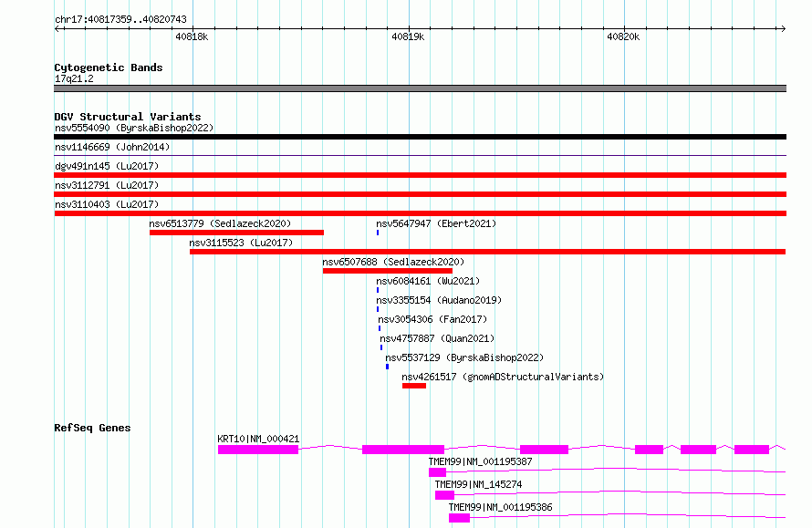The width and height of the screenshot is (812, 528).
Task: Click the fifth KRT10 exon block
Action: coord(698,450)
